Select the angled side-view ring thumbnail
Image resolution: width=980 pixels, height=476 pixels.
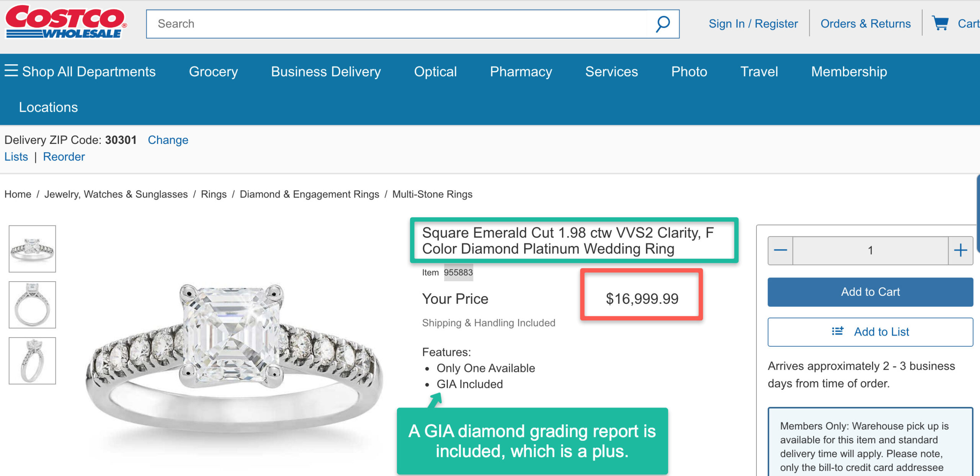pos(33,360)
